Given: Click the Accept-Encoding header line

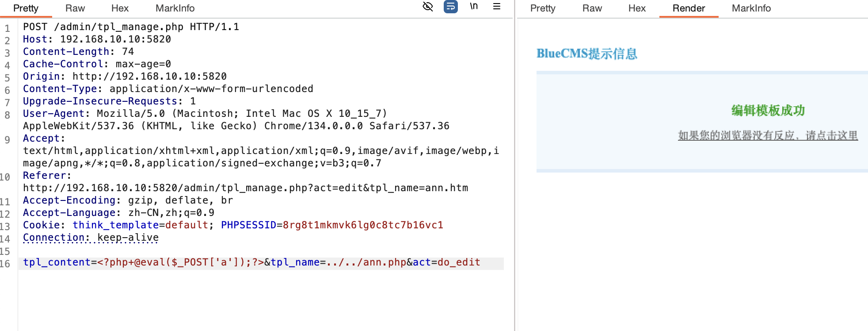Looking at the screenshot, I should 128,200.
